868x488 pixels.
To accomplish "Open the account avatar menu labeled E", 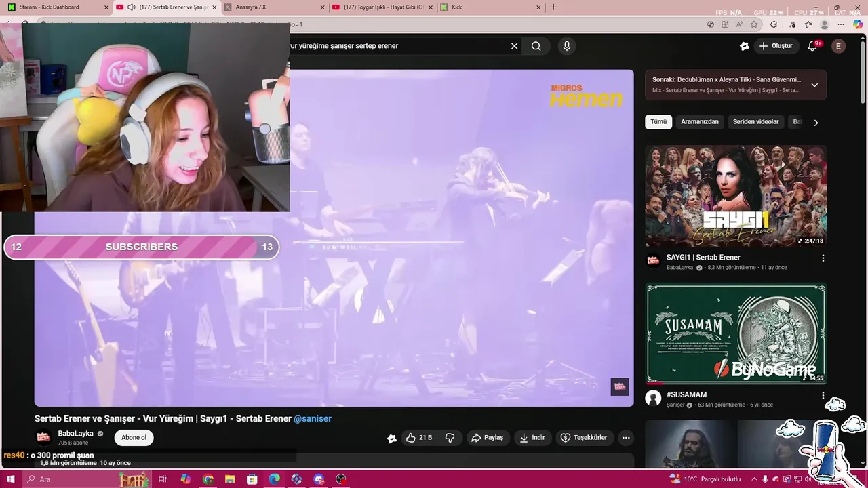I will (x=839, y=46).
